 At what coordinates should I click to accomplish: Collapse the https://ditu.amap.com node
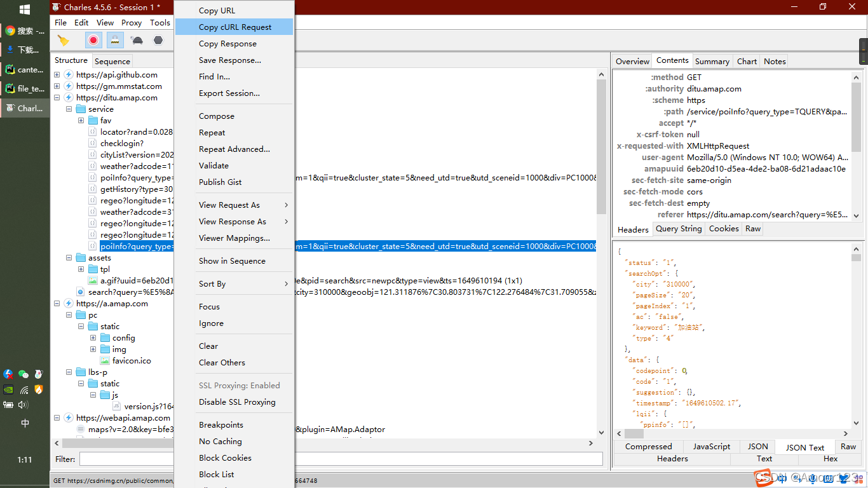tap(57, 98)
